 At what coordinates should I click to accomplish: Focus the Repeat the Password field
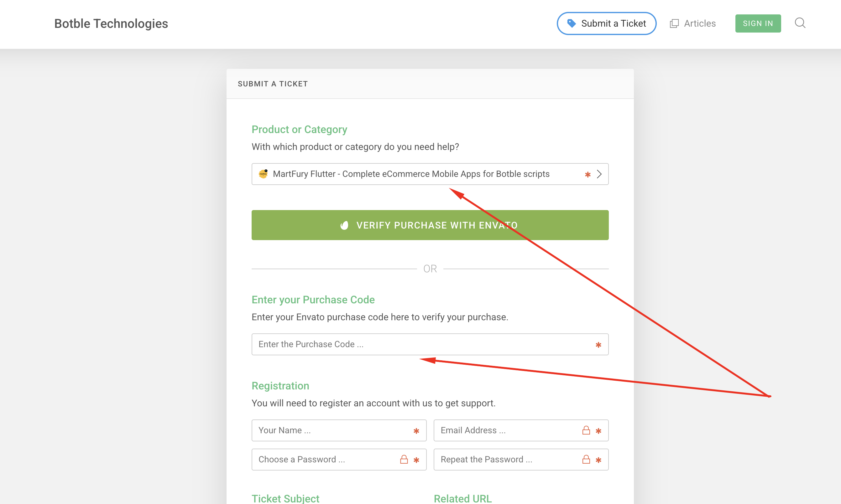click(521, 460)
